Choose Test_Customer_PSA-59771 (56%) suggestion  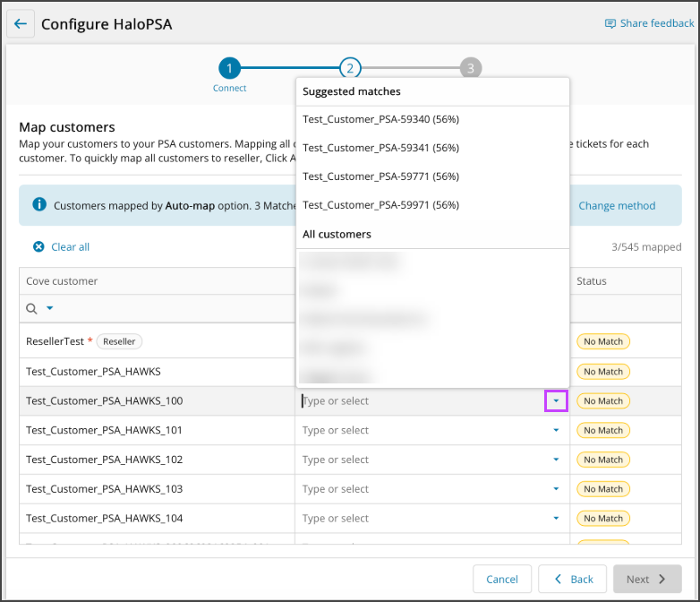[380, 176]
